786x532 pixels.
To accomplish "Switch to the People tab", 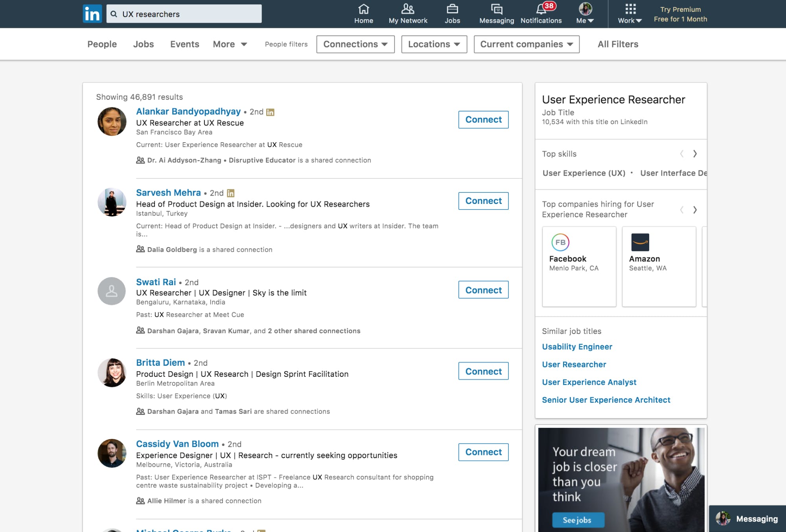I will pos(102,44).
